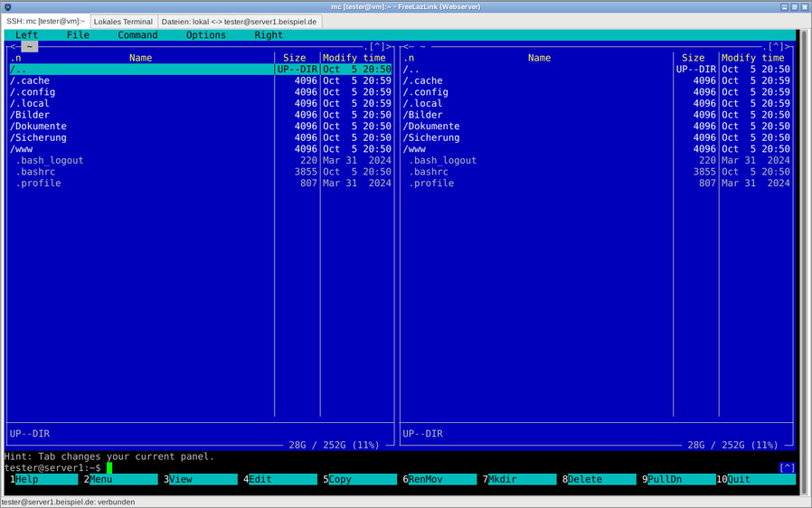Image resolution: width=812 pixels, height=508 pixels.
Task: Select the /.. entry in the right panel
Action: 597,70
